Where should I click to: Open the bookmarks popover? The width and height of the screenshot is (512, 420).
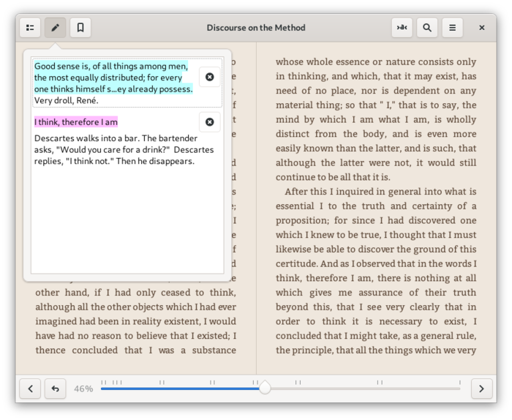(x=80, y=28)
